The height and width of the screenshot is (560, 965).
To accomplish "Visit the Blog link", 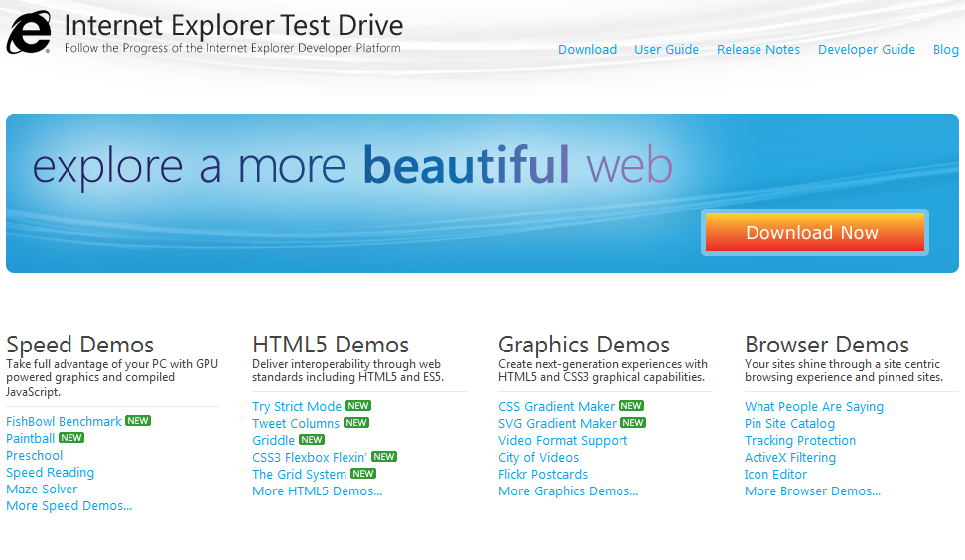I will pos(946,50).
